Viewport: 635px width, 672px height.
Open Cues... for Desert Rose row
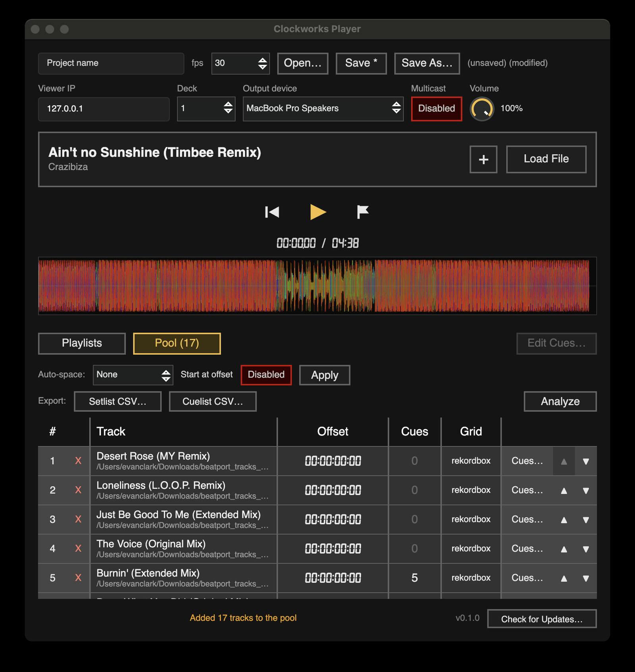pyautogui.click(x=527, y=461)
